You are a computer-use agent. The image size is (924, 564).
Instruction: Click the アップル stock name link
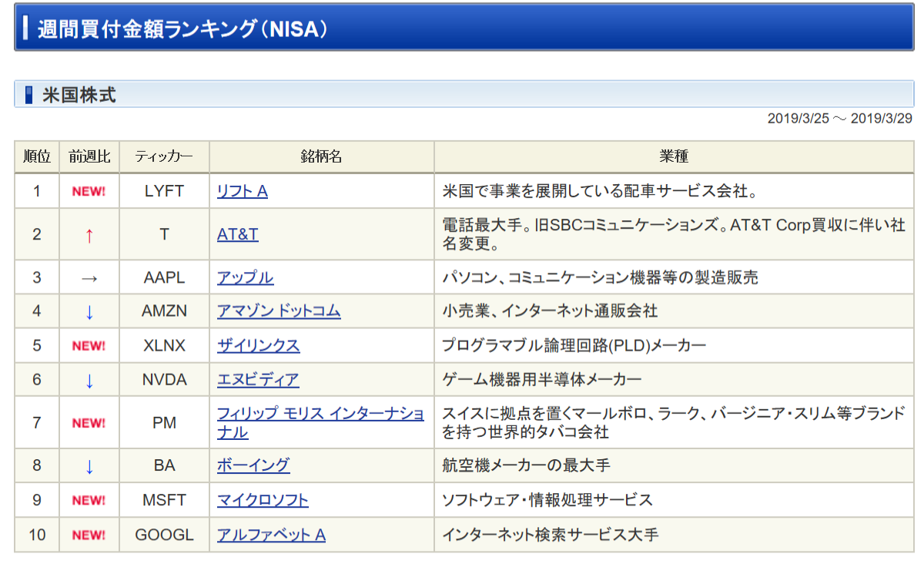click(245, 277)
